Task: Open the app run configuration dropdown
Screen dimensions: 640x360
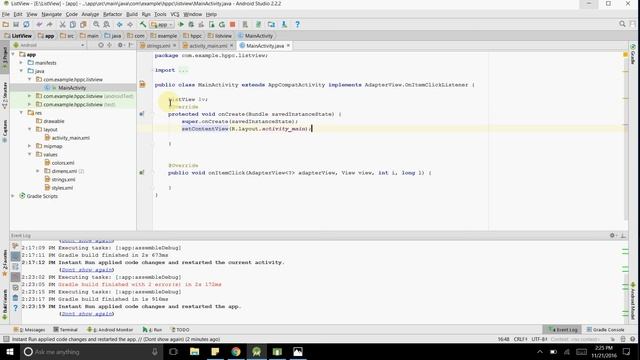Action: click(x=161, y=24)
